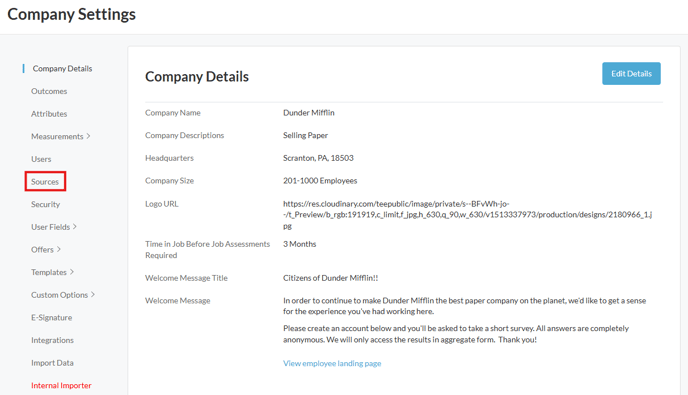This screenshot has width=688, height=395.
Task: Expand the User Fields chevron
Action: (x=75, y=227)
